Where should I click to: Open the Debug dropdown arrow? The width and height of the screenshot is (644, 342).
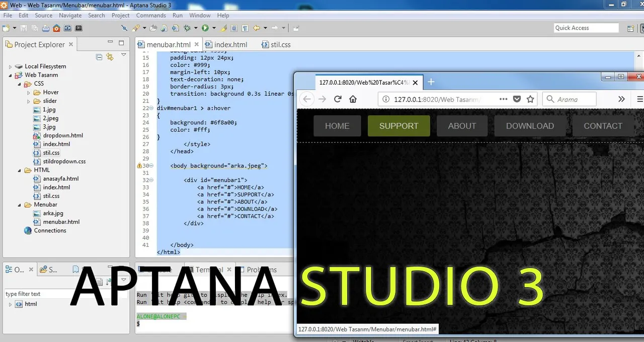pos(196,28)
